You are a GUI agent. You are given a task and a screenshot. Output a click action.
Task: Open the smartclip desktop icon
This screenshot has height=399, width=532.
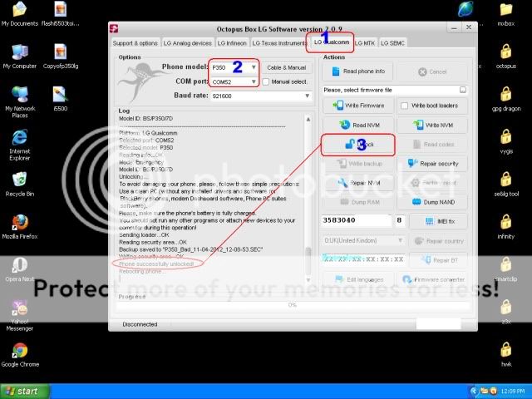tap(506, 269)
